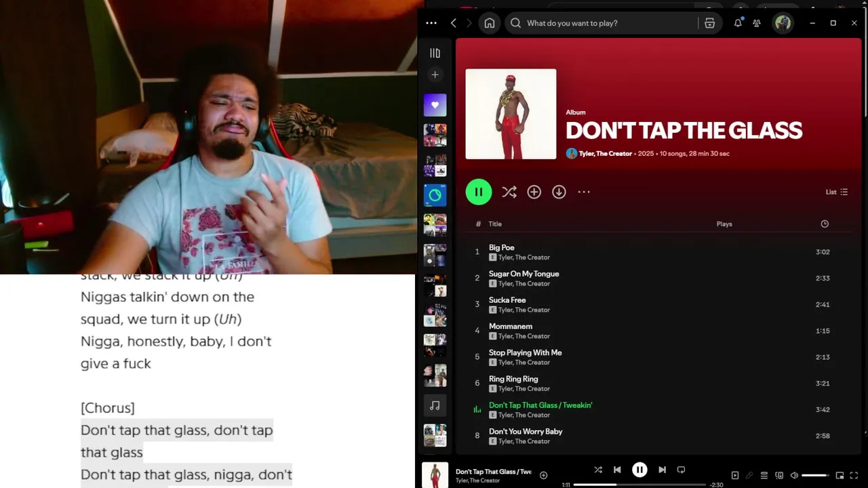Click the plus to create a playlist
Screen dimensions: 868x488
(x=435, y=75)
